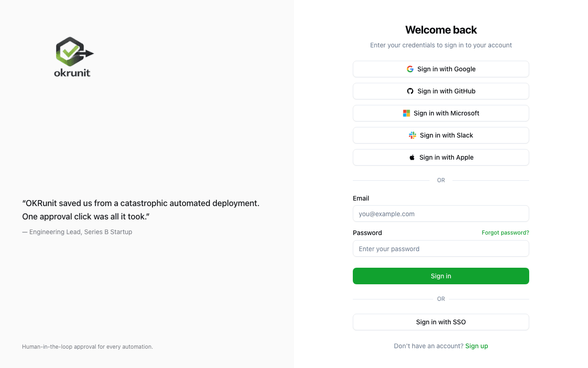Click the okrunit wordmark below the logo
Screen dimensions: 588x368
tap(72, 72)
